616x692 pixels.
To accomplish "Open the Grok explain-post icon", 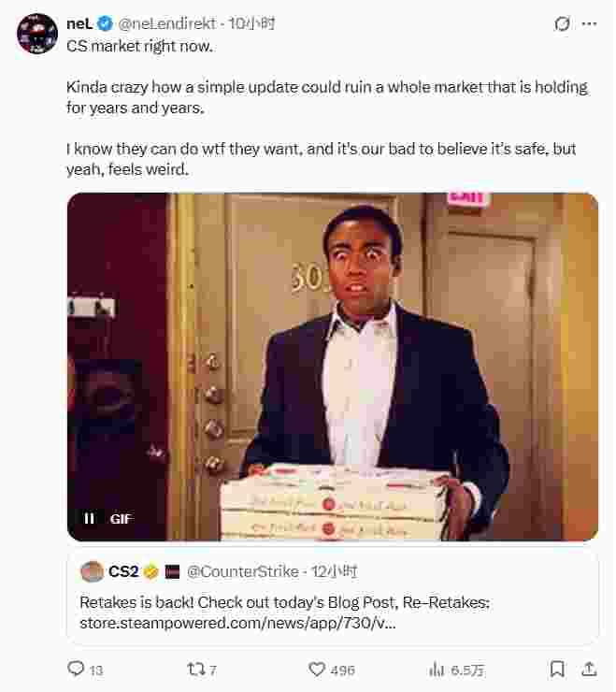I will [x=562, y=24].
